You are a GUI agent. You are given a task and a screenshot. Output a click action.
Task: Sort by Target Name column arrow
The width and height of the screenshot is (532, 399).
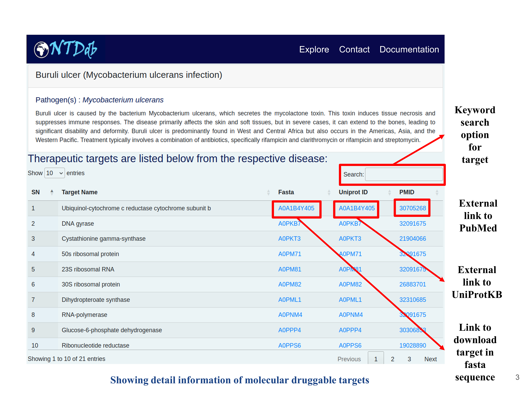tap(268, 192)
